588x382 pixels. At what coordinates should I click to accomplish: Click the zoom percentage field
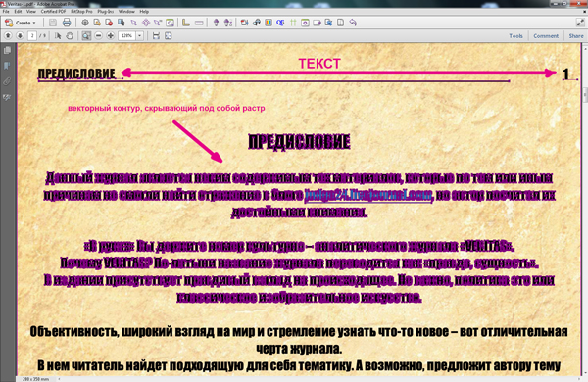tap(126, 36)
